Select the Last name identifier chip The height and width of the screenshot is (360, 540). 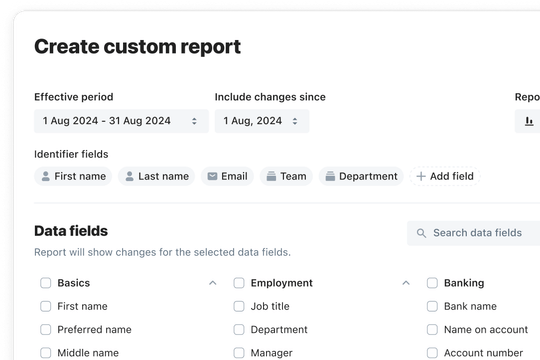click(156, 176)
